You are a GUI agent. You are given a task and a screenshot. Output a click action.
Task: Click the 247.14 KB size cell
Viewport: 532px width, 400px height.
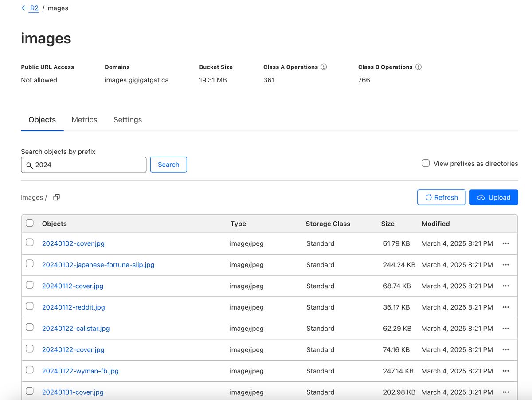click(398, 371)
